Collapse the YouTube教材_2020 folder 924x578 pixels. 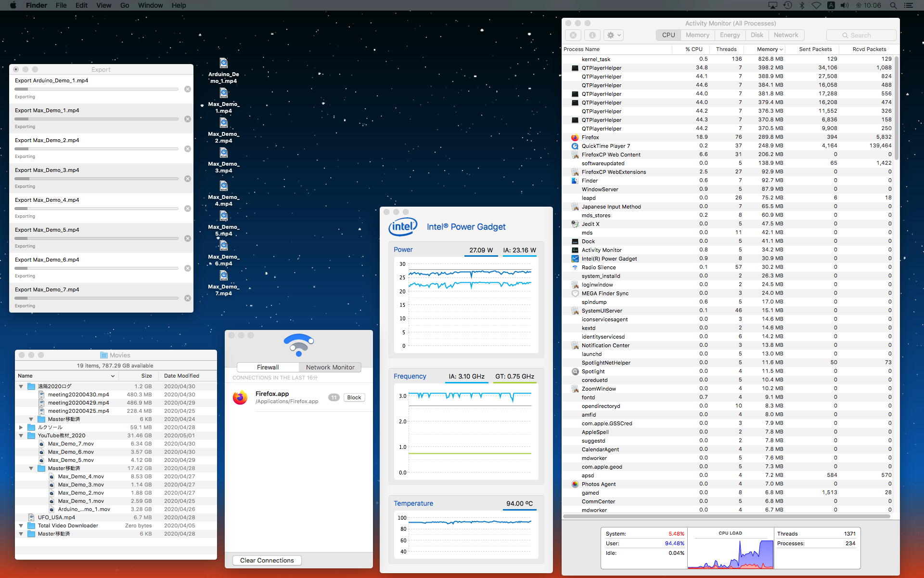[21, 435]
